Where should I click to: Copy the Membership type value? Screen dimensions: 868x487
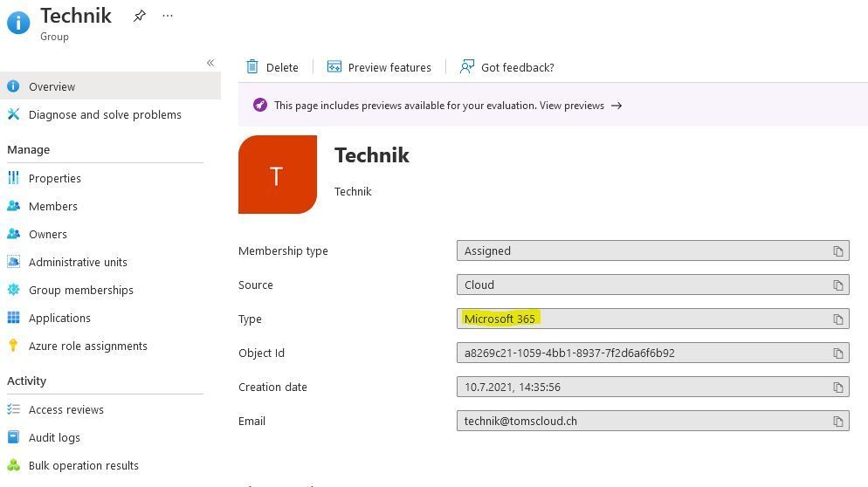838,251
